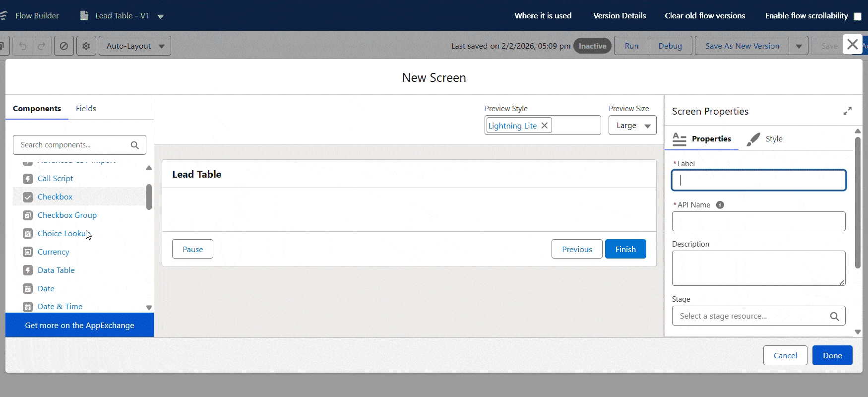
Task: Expand the Screen Properties panel
Action: pos(847,111)
